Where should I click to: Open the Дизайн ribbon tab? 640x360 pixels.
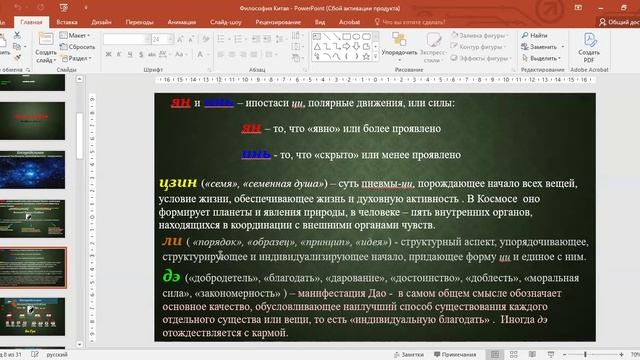click(x=101, y=22)
